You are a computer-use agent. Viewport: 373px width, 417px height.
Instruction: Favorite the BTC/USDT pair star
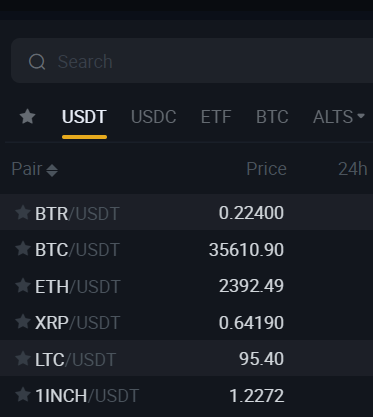[23, 249]
